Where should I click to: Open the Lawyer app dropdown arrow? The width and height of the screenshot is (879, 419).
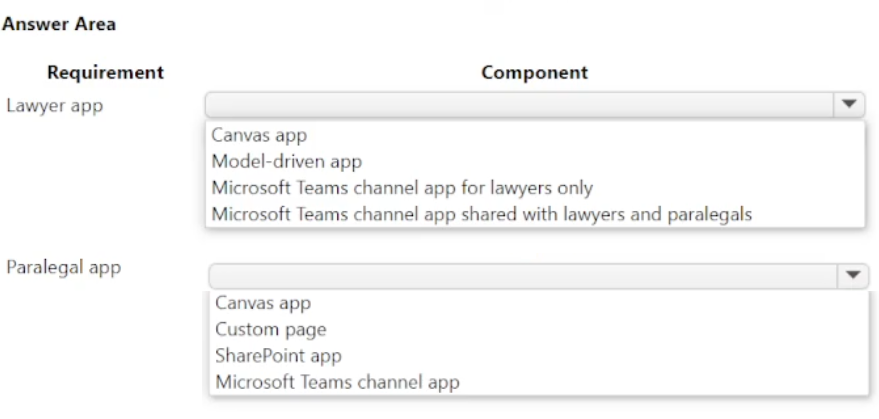[x=849, y=104]
